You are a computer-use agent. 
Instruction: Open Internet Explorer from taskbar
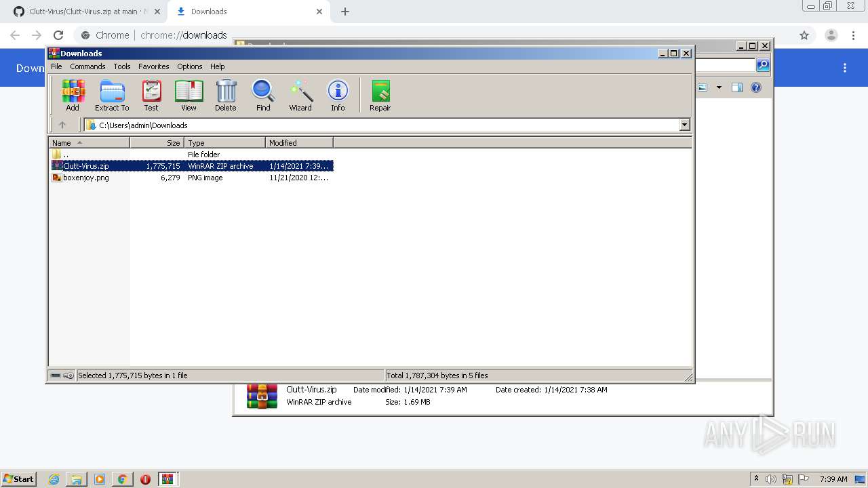(54, 479)
